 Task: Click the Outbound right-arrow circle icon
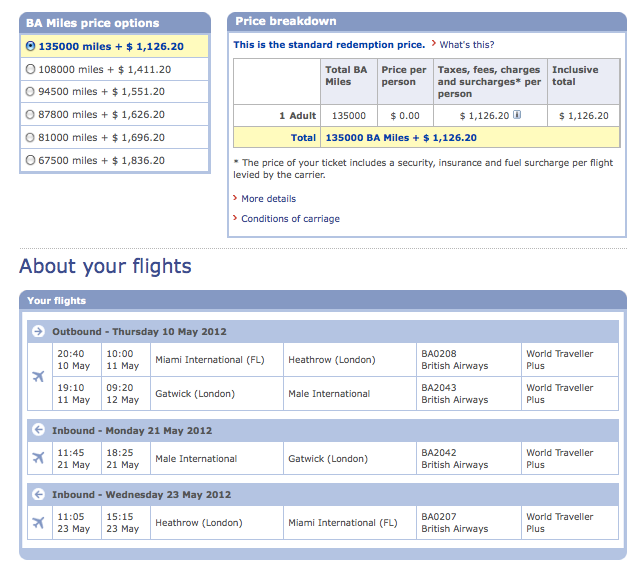pyautogui.click(x=38, y=331)
